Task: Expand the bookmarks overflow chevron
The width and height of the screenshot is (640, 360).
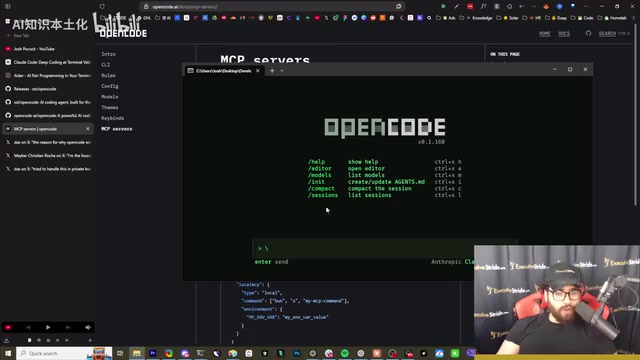Action: [x=633, y=18]
